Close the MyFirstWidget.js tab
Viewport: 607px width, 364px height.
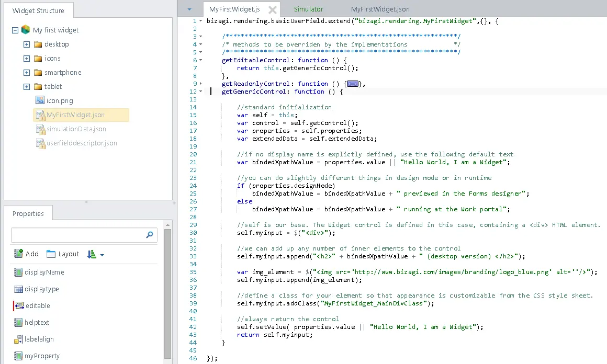tap(273, 9)
